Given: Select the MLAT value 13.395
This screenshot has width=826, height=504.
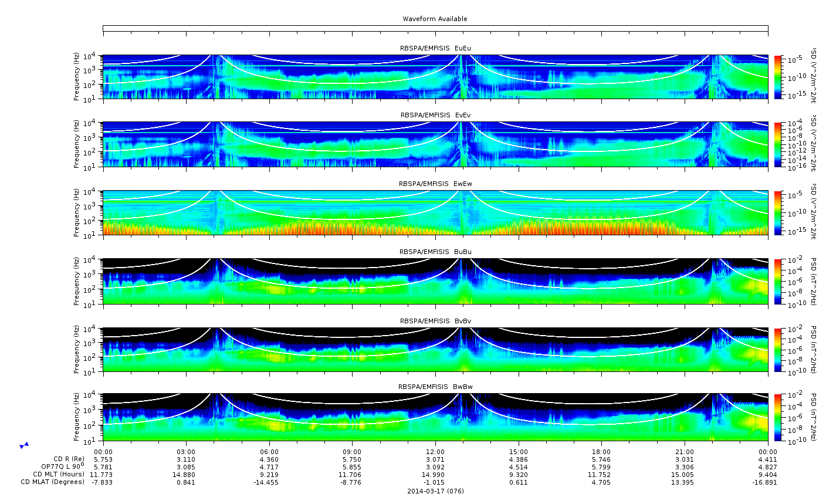Looking at the screenshot, I should [x=683, y=482].
